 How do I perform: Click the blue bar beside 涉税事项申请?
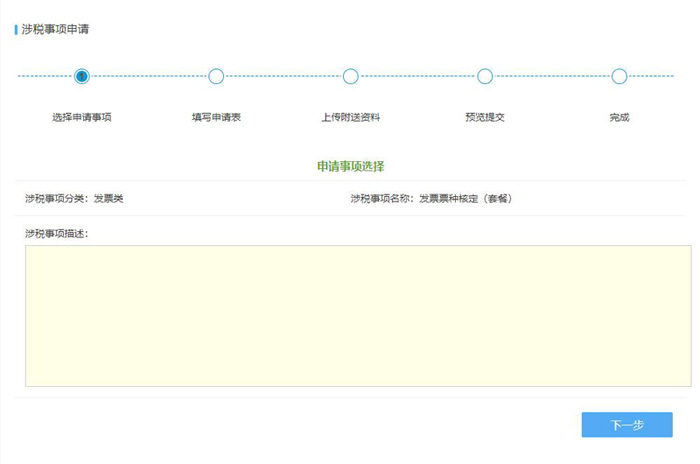16,30
